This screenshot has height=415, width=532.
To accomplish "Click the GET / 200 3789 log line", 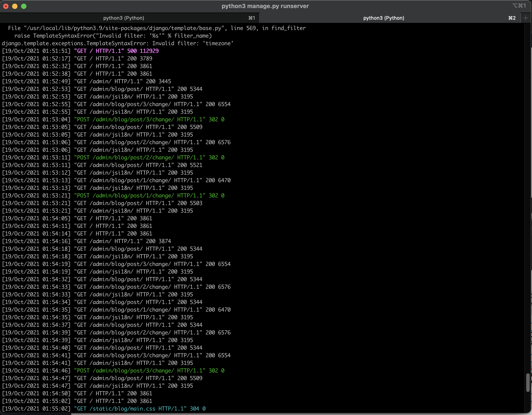I will pos(77,58).
